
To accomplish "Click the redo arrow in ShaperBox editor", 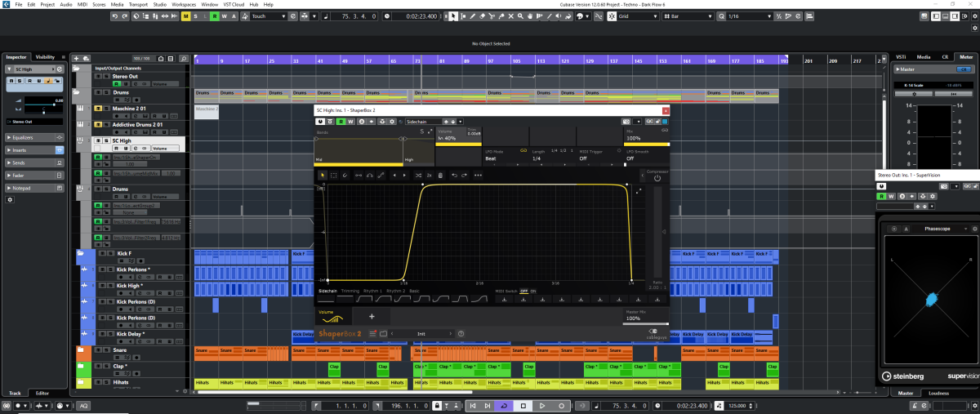I will tap(464, 175).
